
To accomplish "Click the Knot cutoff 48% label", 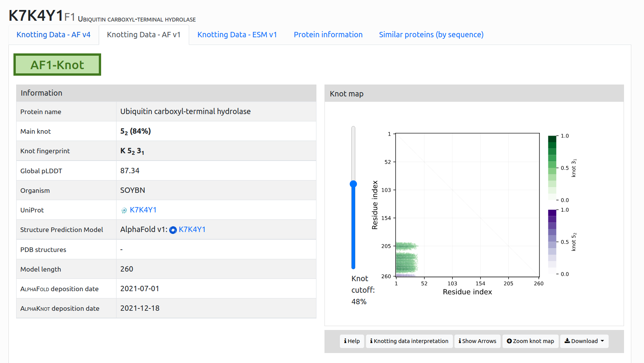I will click(x=363, y=290).
